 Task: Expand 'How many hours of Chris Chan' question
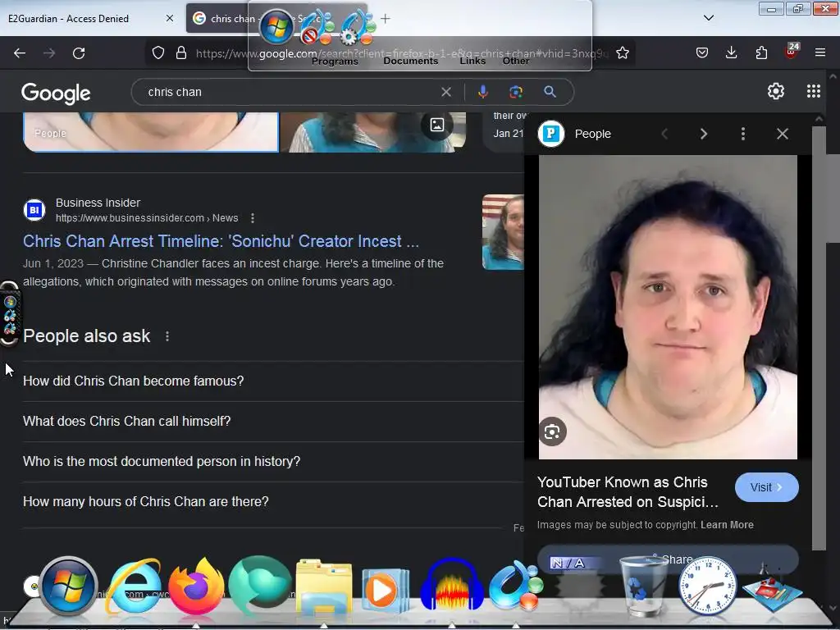click(273, 501)
